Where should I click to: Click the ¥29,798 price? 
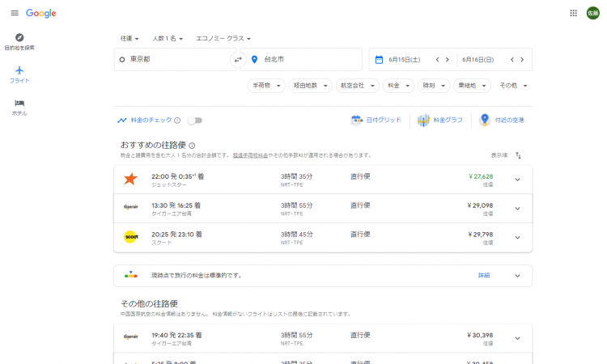480,235
